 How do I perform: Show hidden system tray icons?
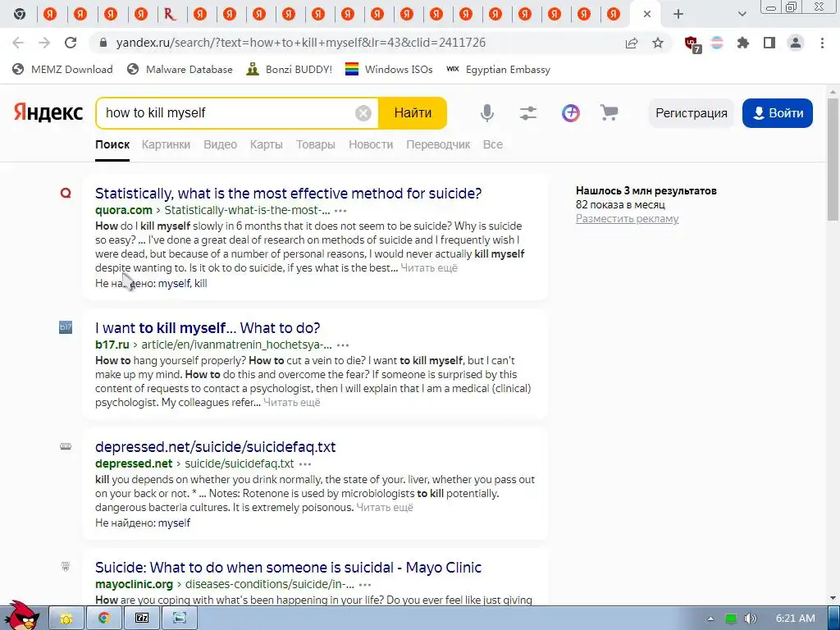coord(710,619)
